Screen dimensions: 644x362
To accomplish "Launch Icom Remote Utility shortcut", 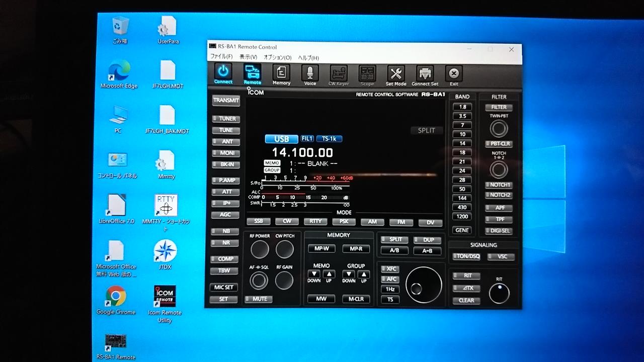I will click(165, 304).
